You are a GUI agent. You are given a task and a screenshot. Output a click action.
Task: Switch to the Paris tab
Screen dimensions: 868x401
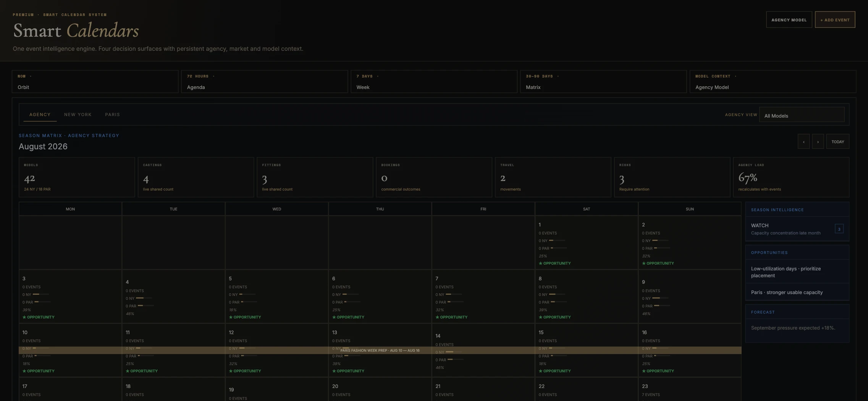[112, 115]
